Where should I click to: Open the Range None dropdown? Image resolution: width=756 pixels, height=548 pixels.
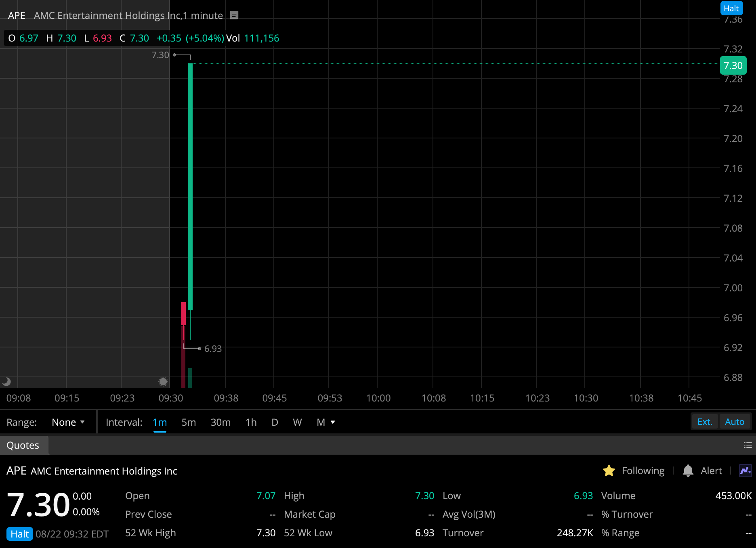point(68,422)
